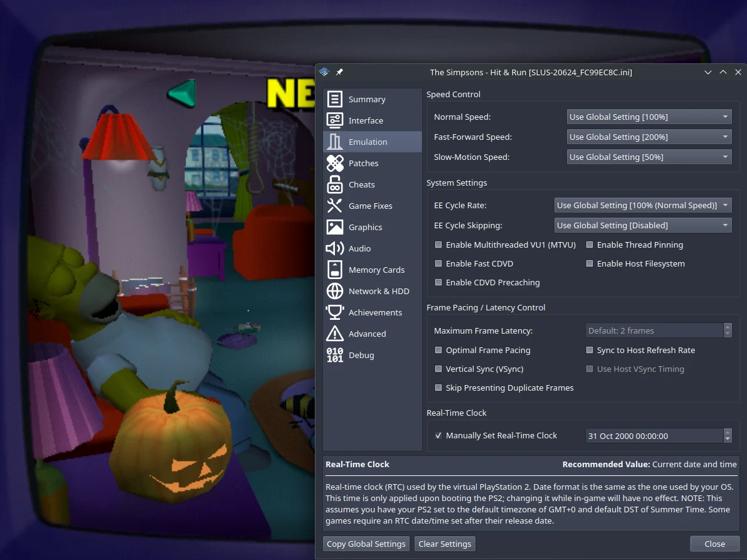
Task: Open Network & HDD globe icon
Action: pos(335,292)
